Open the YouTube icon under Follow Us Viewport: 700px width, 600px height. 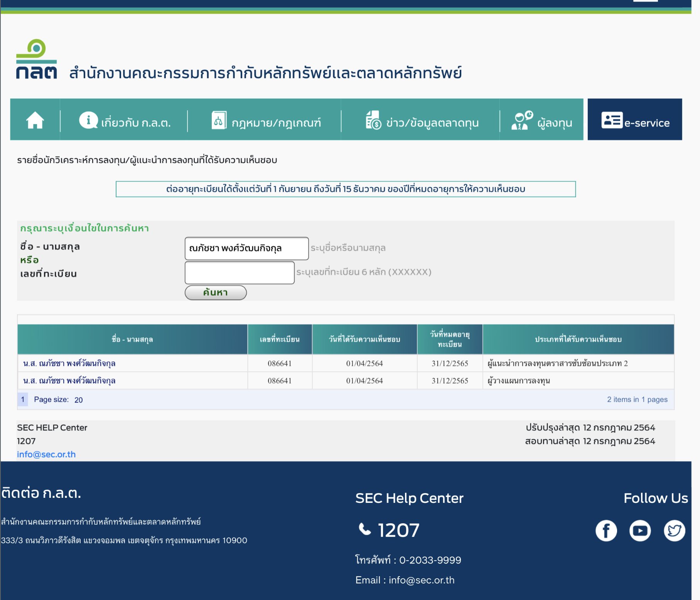[x=640, y=531]
